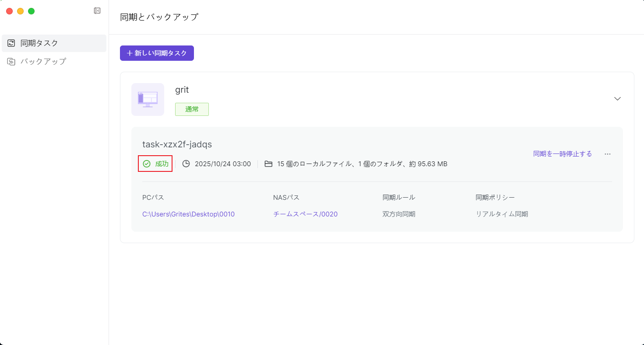The height and width of the screenshot is (345, 644).
Task: Click the sync task icon in sidebar
Action: (x=11, y=43)
